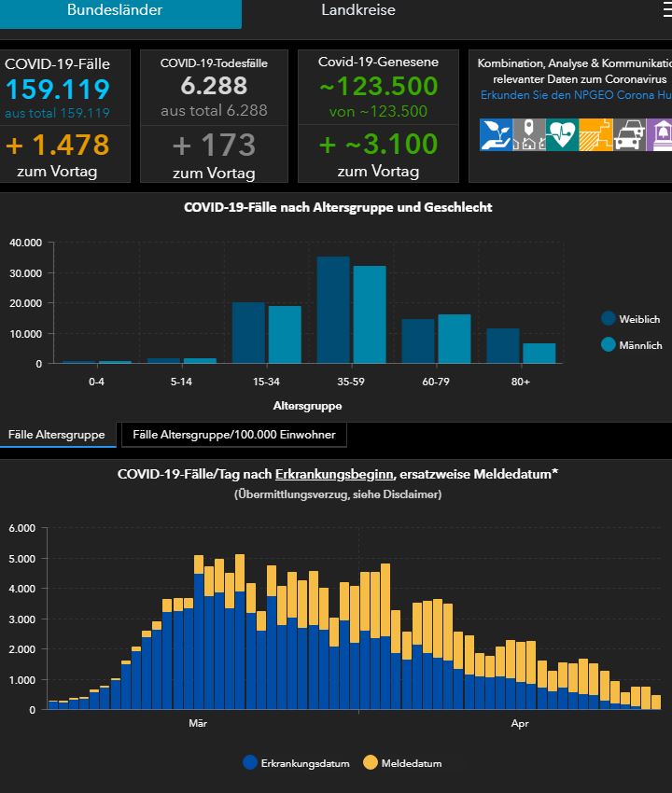The width and height of the screenshot is (672, 793).
Task: Toggle the Erkrankungsdatum legend entry
Action: (x=297, y=762)
